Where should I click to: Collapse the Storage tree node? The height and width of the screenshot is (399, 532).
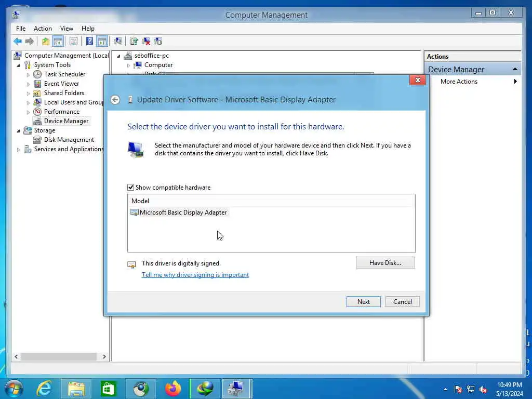point(18,130)
